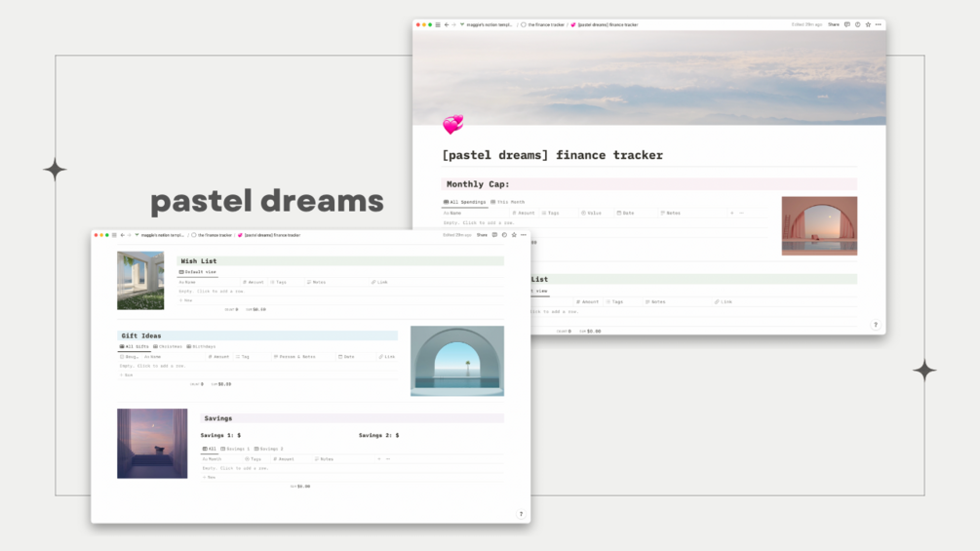Image resolution: width=980 pixels, height=551 pixels.
Task: Click the "Monthly Cap:" heading
Action: click(478, 184)
